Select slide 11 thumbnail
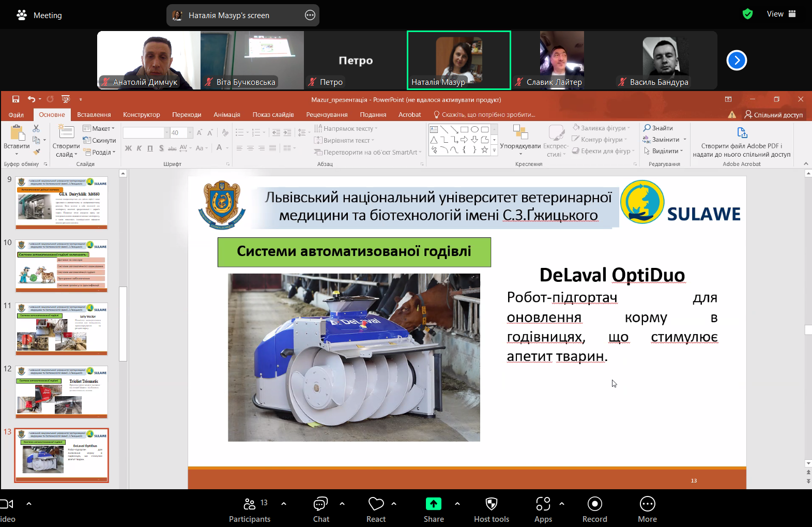 point(62,329)
